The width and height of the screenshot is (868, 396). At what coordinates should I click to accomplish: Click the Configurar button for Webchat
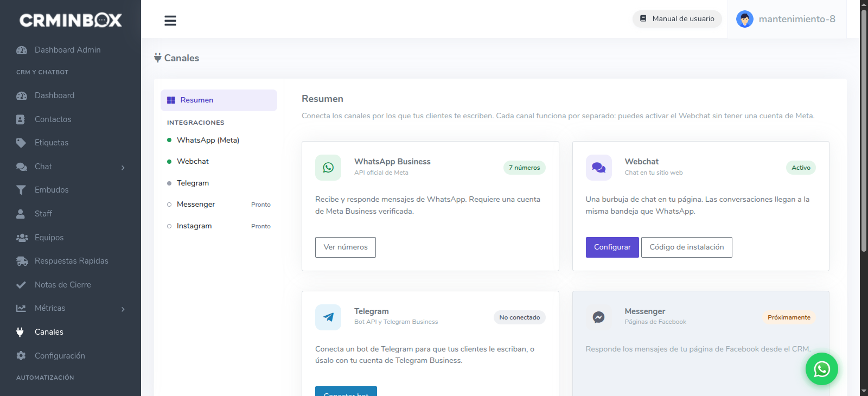(x=612, y=247)
